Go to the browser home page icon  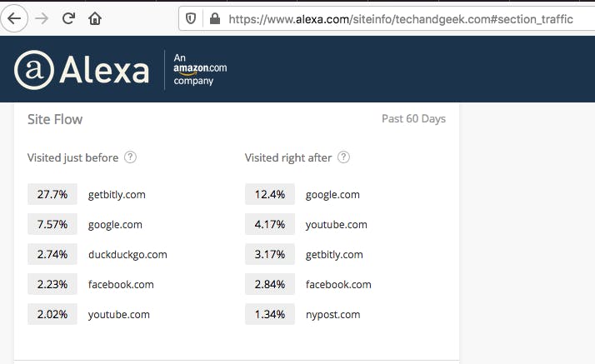[x=95, y=18]
